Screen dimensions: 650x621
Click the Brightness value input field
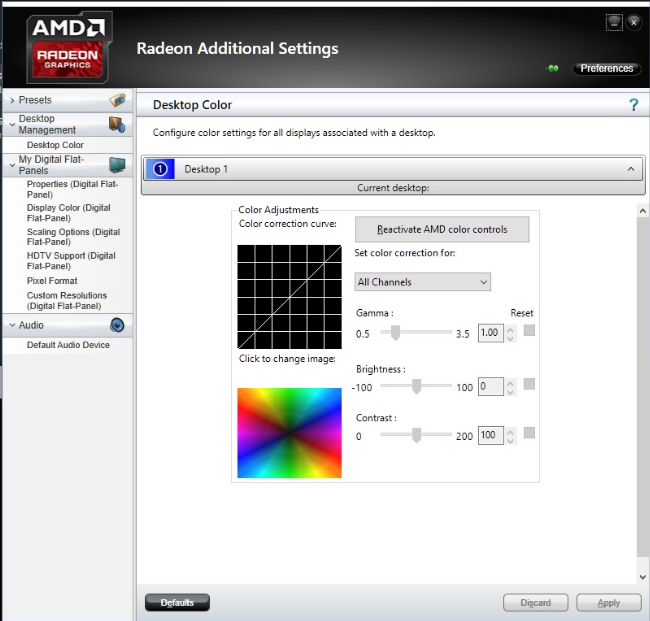[x=491, y=386]
